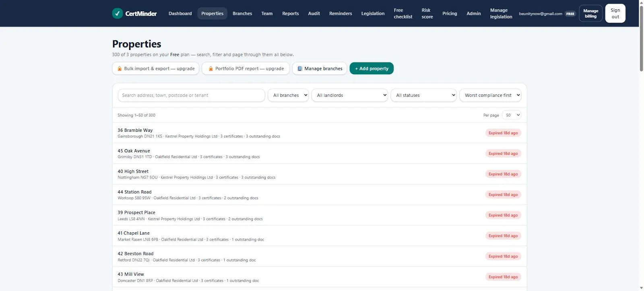Open the Dashboard menu item
Screen dimensions: 644x291
180,13
